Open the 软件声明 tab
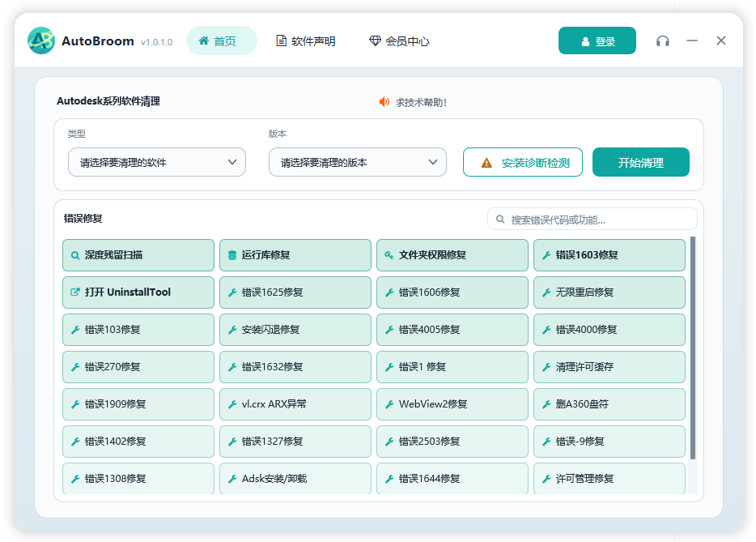The width and height of the screenshot is (756, 542). click(306, 41)
